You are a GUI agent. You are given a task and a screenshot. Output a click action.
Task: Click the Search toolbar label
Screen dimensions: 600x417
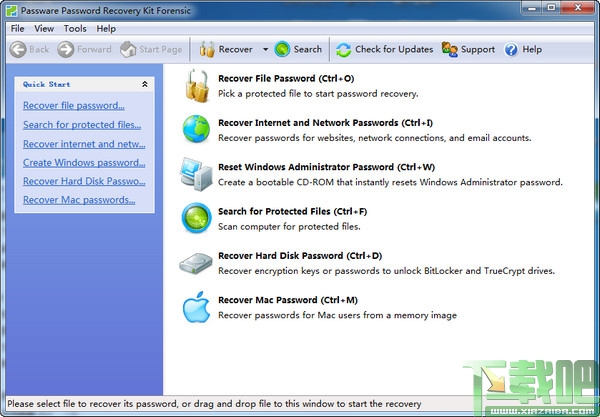(308, 49)
